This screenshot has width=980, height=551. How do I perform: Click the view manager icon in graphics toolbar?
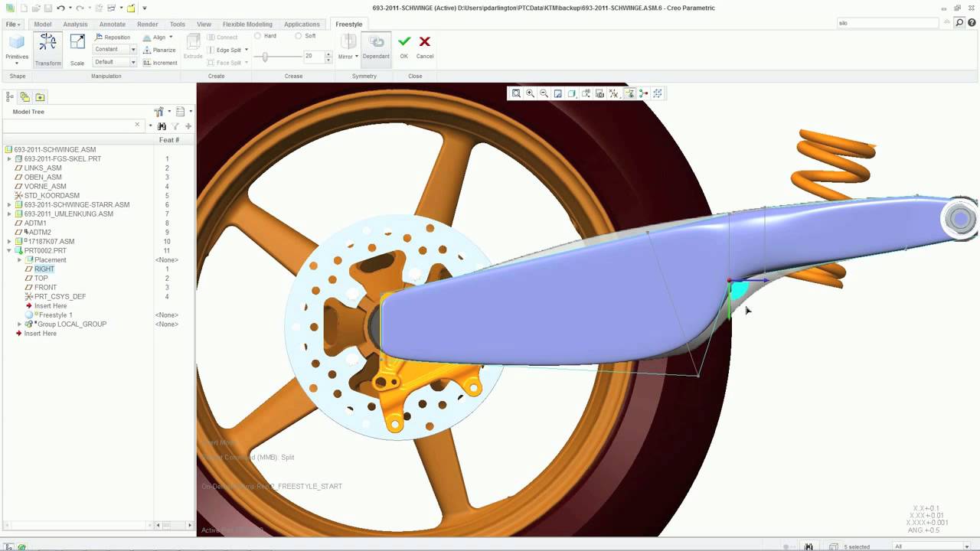click(x=599, y=93)
